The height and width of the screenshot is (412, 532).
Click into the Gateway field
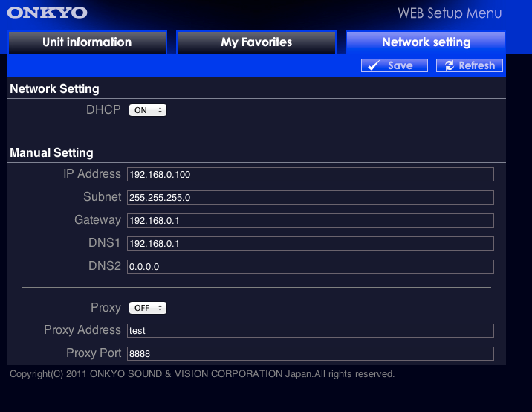point(310,221)
